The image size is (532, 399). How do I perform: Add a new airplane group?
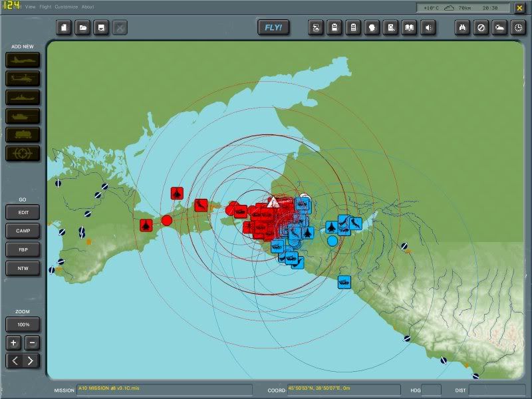point(23,60)
